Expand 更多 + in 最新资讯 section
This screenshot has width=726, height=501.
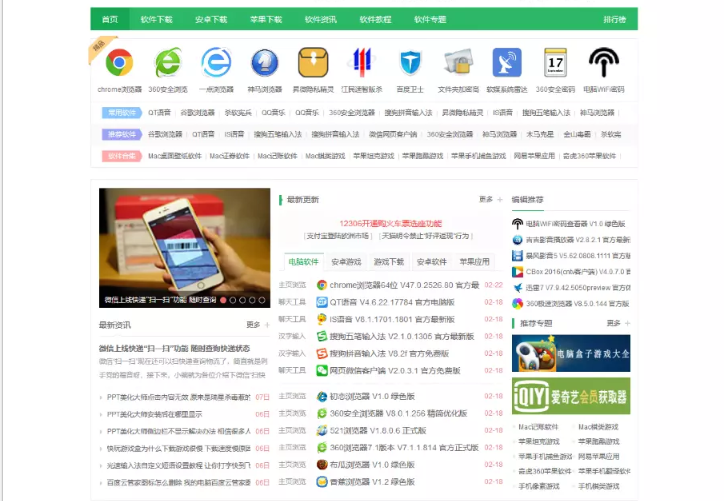coord(258,325)
